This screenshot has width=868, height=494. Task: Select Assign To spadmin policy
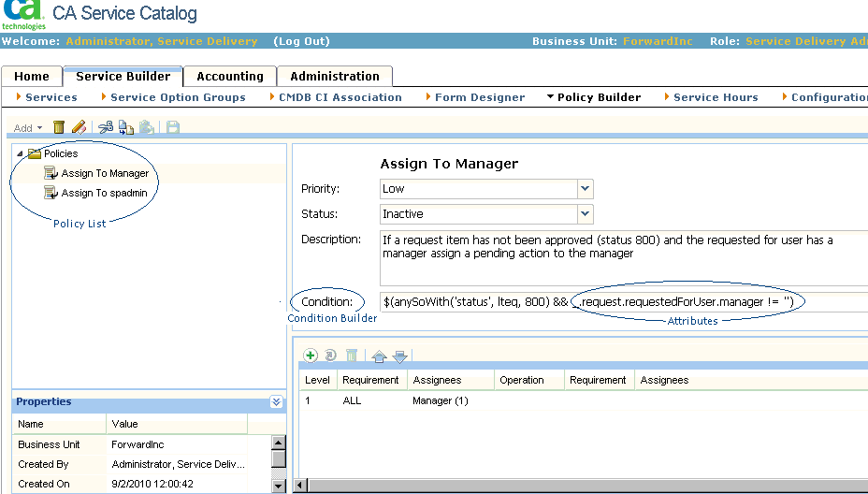[x=105, y=193]
